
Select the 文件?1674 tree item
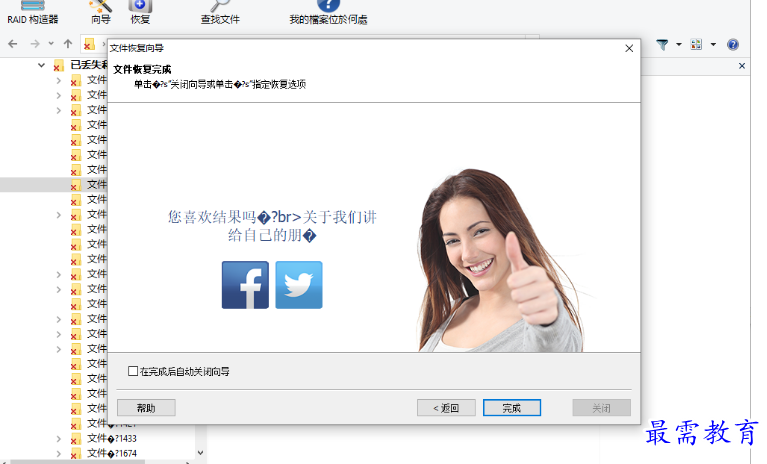[x=112, y=453]
